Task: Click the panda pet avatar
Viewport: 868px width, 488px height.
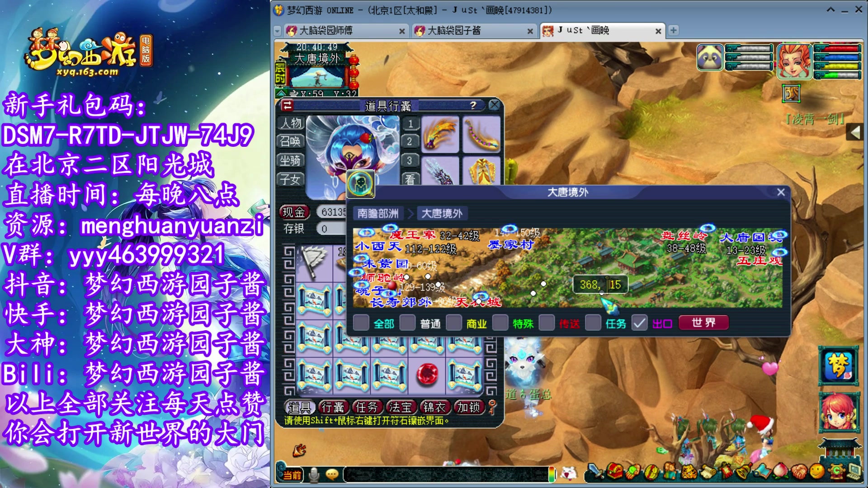Action: [710, 57]
